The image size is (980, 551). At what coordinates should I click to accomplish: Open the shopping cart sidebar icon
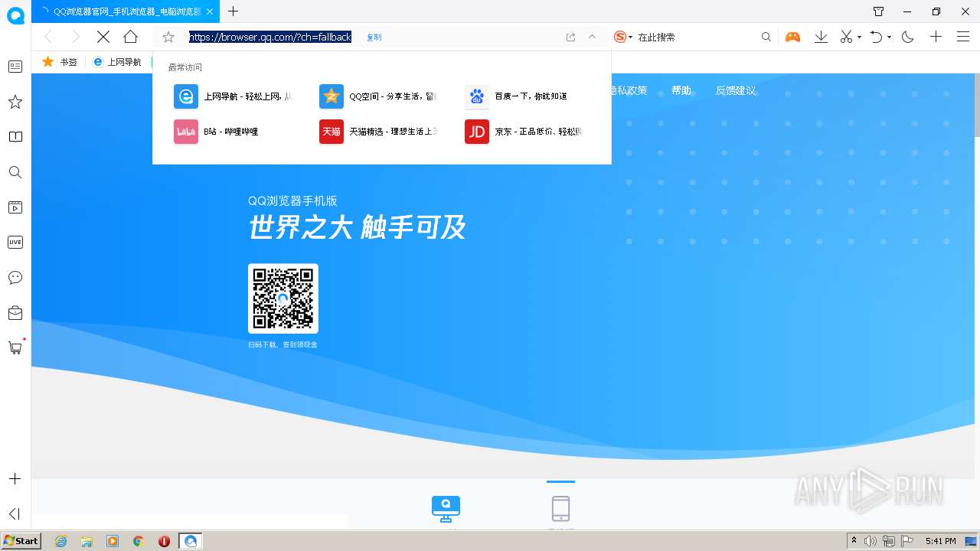tap(15, 347)
